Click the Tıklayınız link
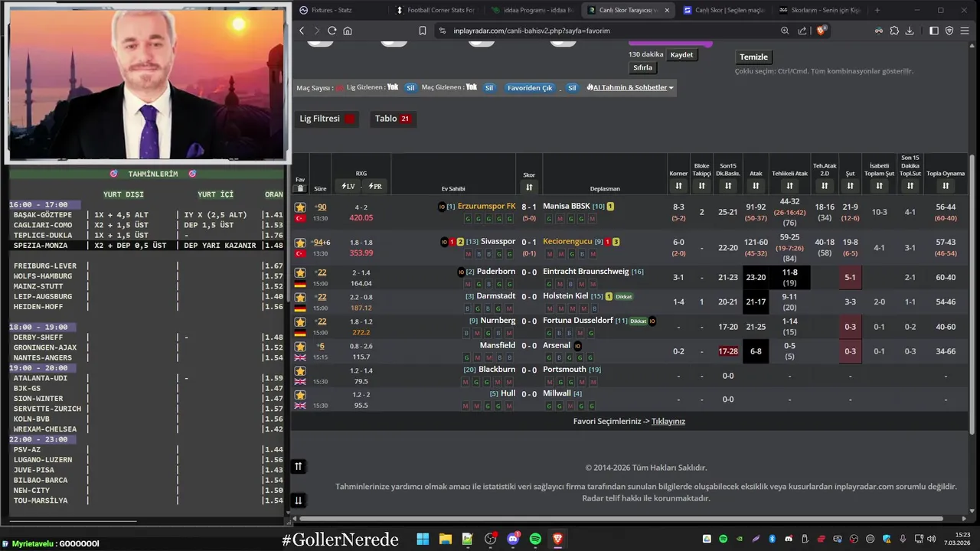980x551 pixels. click(668, 421)
